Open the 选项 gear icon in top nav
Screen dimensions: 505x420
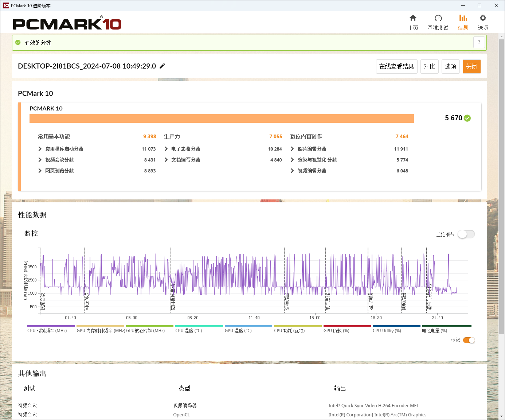pos(483,18)
